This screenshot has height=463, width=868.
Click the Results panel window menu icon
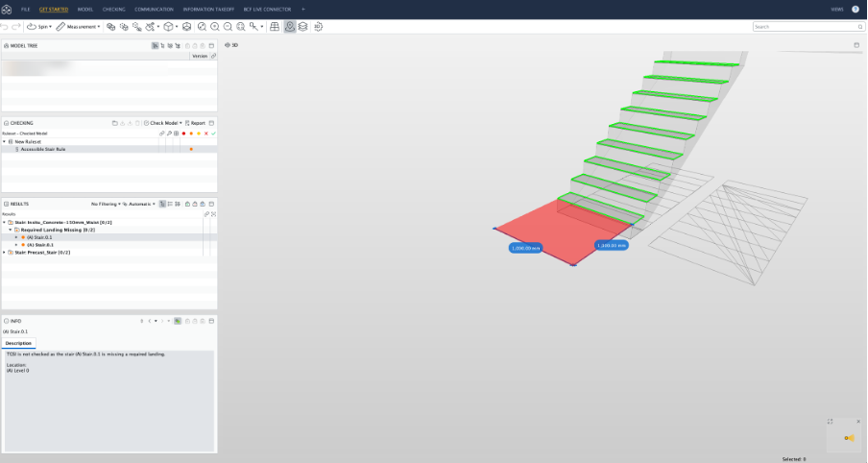(x=211, y=204)
